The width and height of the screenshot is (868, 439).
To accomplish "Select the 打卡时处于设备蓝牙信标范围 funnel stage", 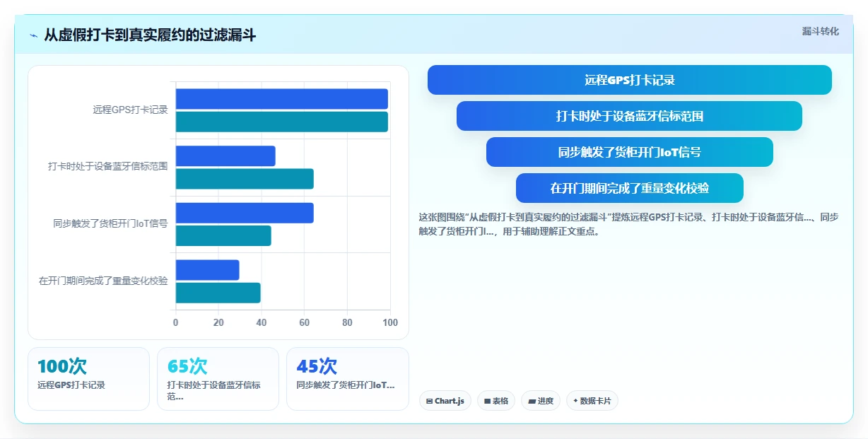I will (629, 116).
